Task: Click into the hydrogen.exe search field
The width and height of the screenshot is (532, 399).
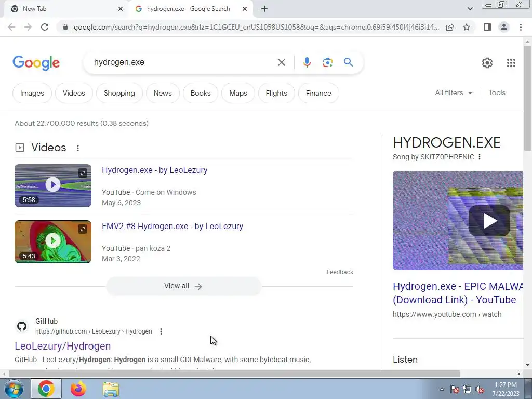Action: (x=183, y=62)
